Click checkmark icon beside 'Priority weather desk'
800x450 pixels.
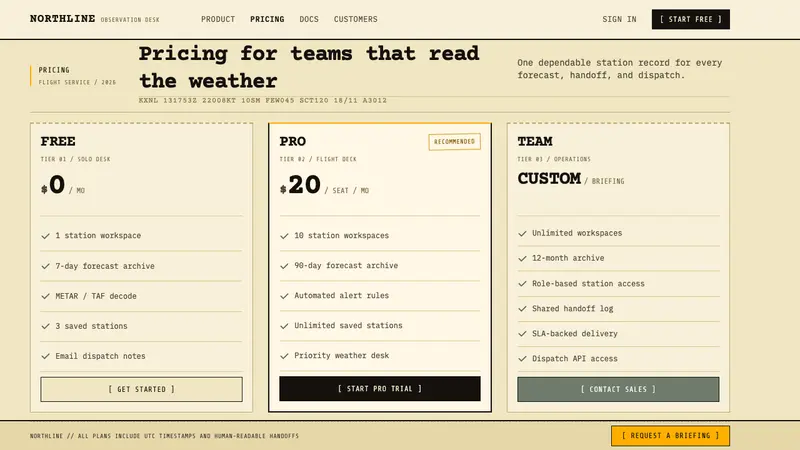click(x=284, y=356)
